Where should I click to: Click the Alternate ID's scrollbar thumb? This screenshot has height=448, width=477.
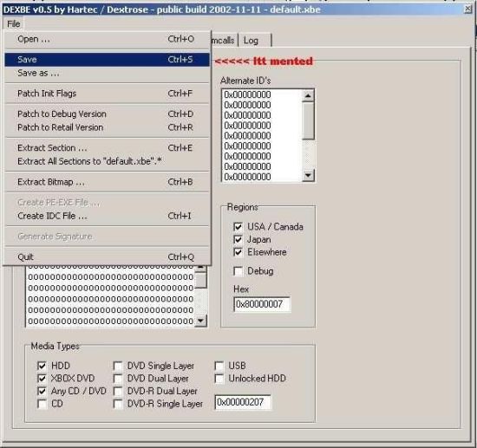(x=308, y=121)
